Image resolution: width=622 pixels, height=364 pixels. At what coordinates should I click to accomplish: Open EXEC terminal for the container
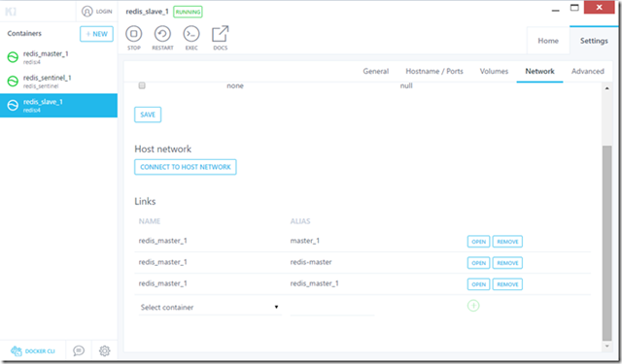(191, 34)
